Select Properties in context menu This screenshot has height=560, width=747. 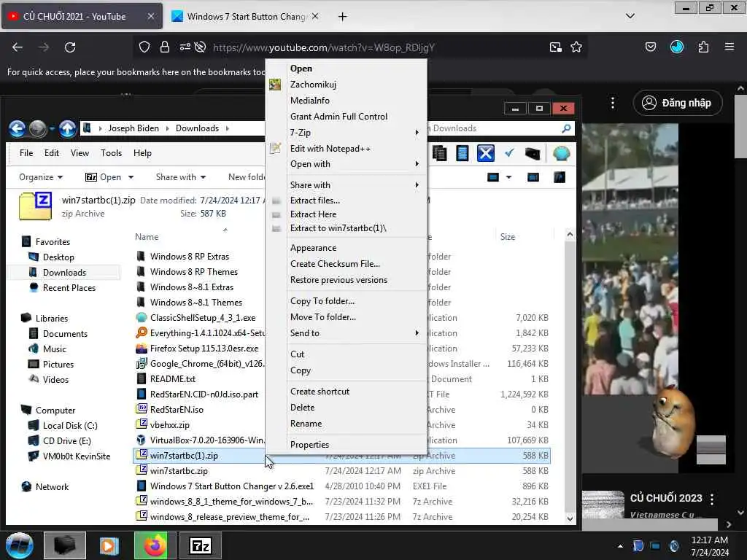[309, 444]
